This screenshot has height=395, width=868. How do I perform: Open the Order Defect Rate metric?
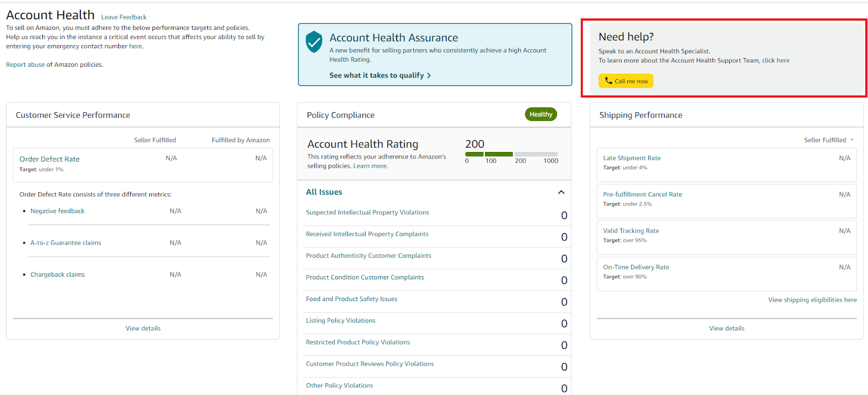(49, 159)
